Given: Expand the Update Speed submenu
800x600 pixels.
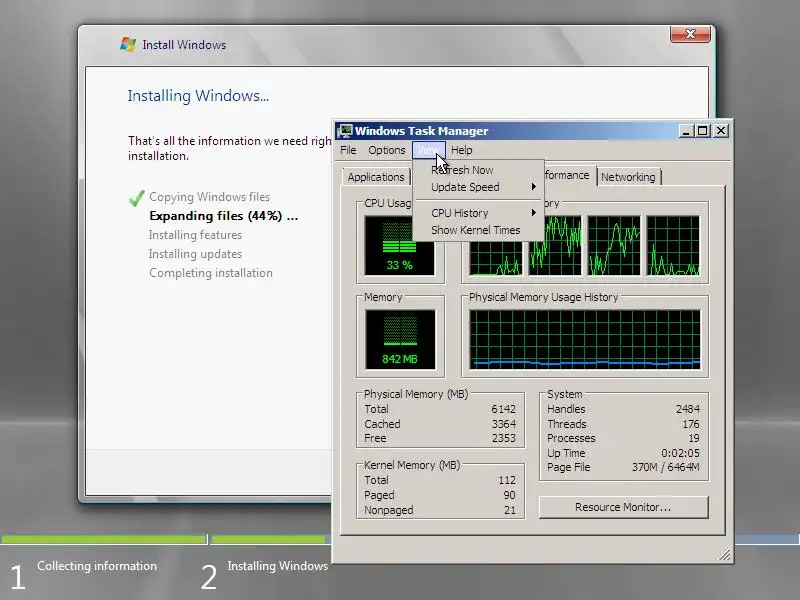Looking at the screenshot, I should tap(478, 187).
